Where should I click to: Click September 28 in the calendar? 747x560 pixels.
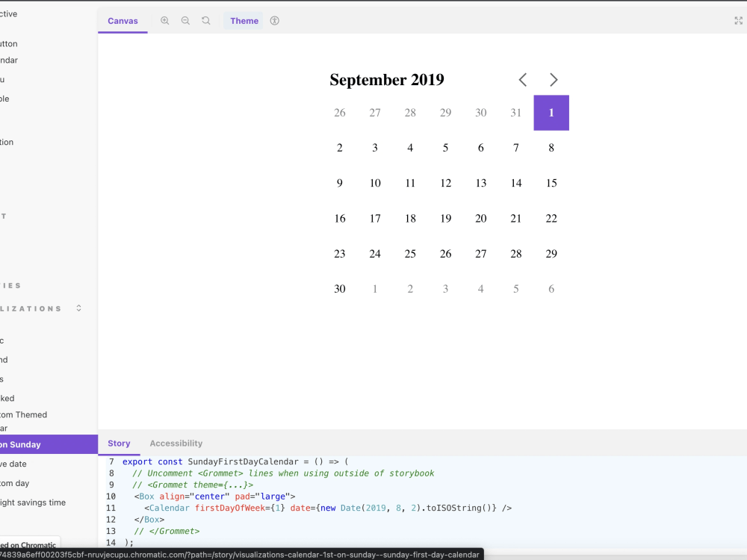(x=516, y=254)
